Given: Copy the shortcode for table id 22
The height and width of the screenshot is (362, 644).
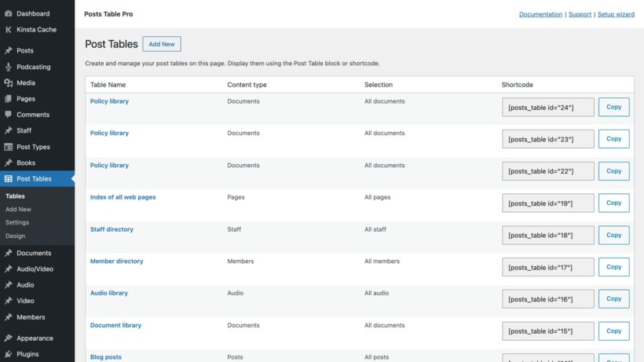Looking at the screenshot, I should (x=613, y=170).
